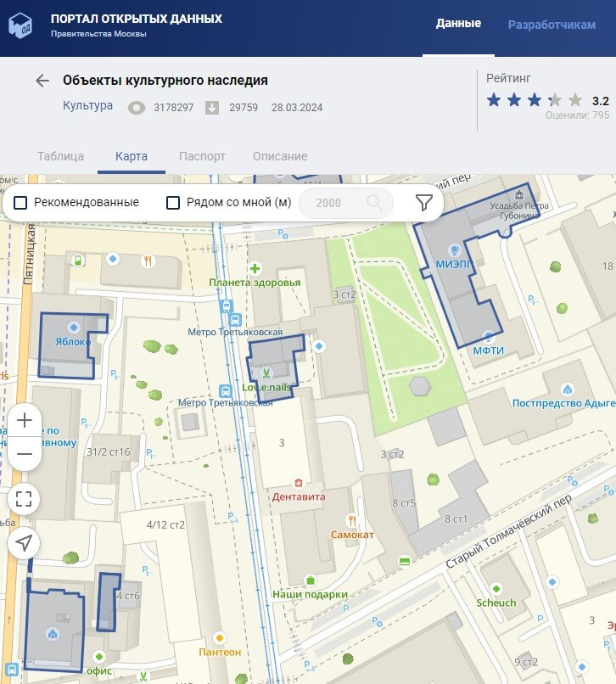Select the Описание tab

(280, 156)
